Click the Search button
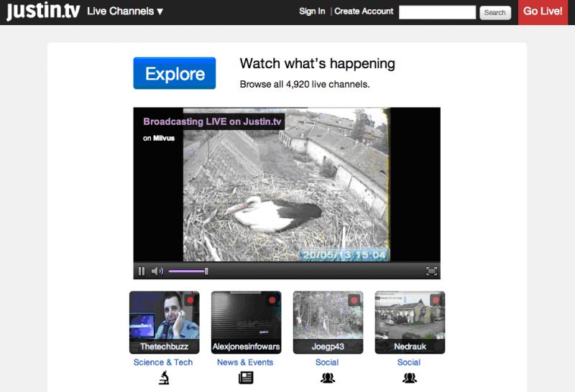 coord(495,13)
